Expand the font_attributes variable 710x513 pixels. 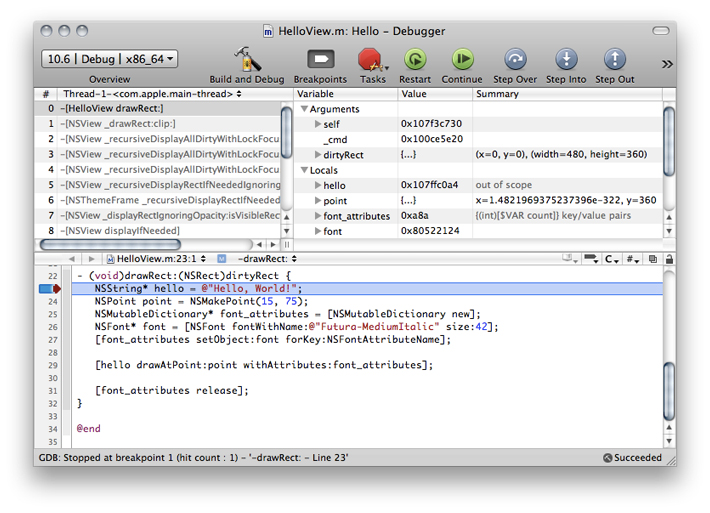[317, 216]
